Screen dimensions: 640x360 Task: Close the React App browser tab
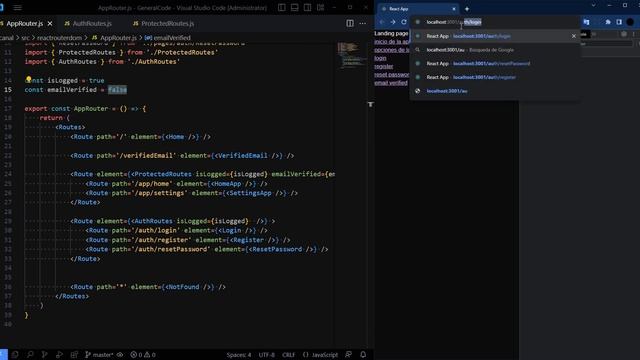[453, 9]
